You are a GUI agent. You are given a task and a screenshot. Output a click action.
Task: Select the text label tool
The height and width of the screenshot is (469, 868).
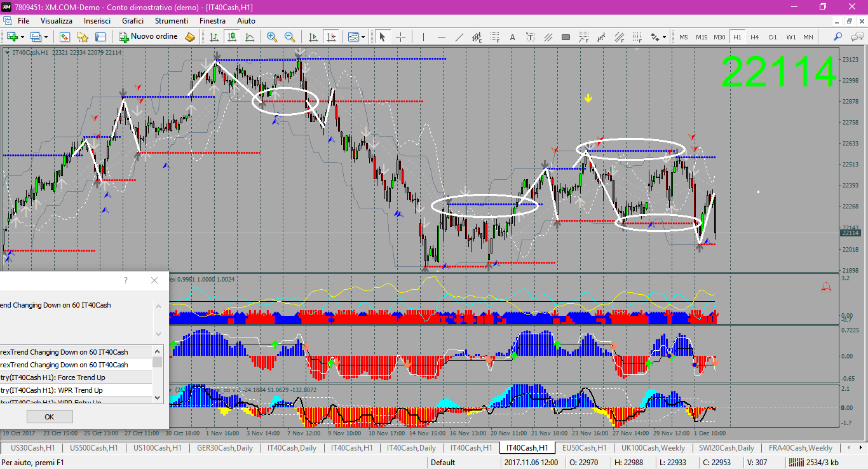point(530,37)
